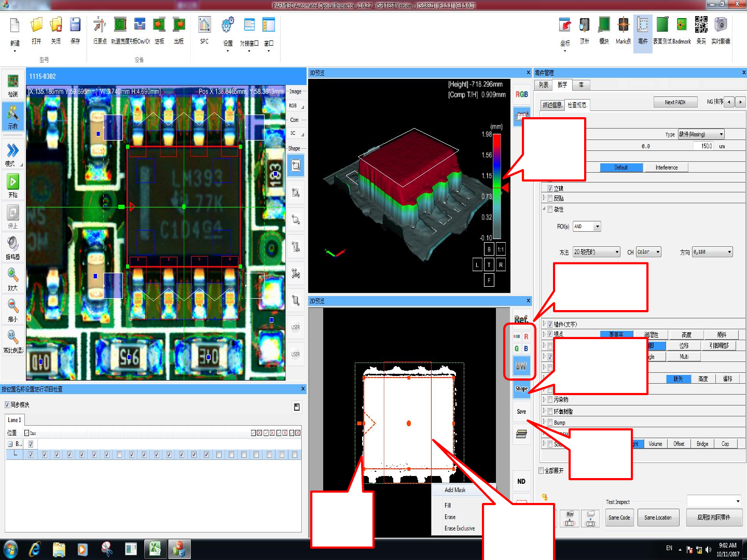Select the BW channel in 2D preview
747x560 pixels.
(x=521, y=366)
